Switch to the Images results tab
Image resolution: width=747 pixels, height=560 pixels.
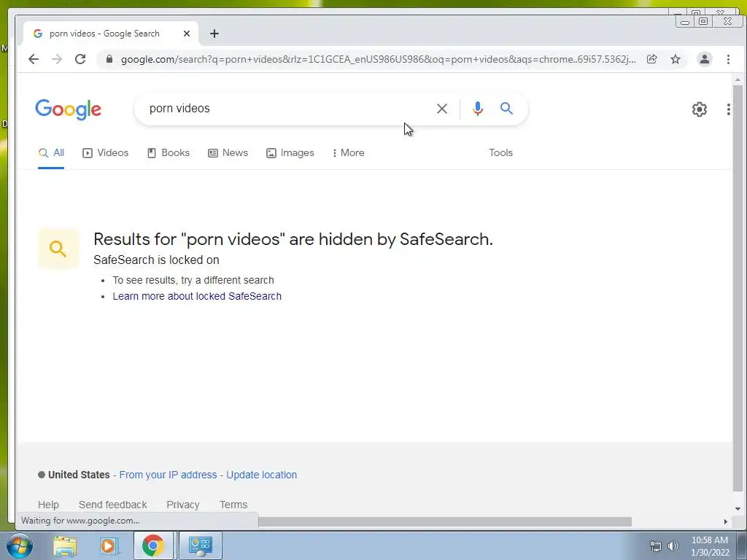[290, 153]
